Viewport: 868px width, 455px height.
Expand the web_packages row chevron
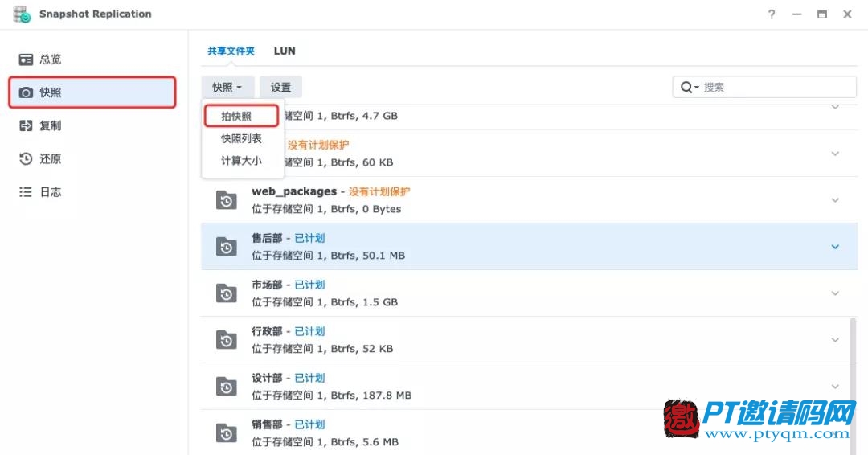(835, 200)
